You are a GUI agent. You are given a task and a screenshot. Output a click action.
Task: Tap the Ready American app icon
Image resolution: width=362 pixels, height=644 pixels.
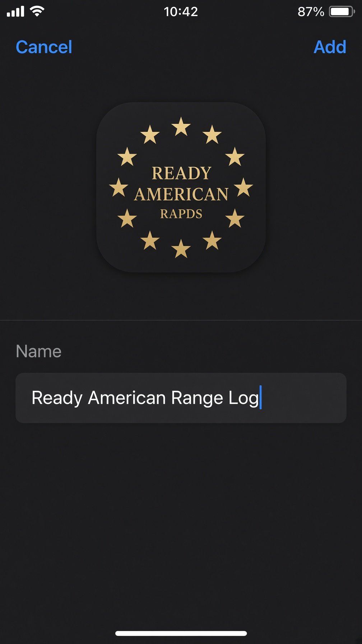[x=181, y=187]
